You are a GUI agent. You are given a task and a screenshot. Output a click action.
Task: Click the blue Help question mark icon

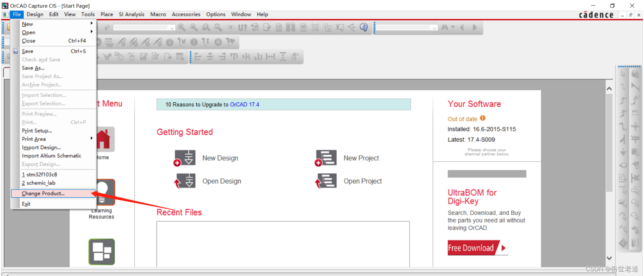tap(364, 27)
